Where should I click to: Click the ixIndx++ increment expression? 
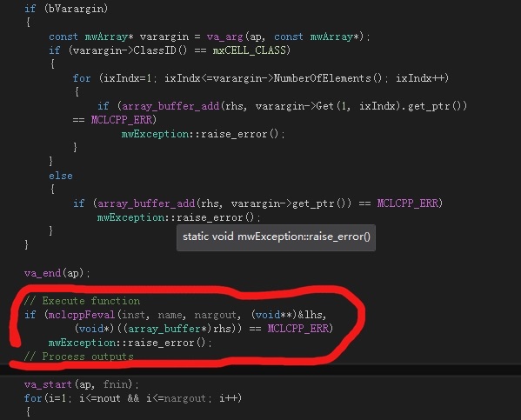(420, 78)
